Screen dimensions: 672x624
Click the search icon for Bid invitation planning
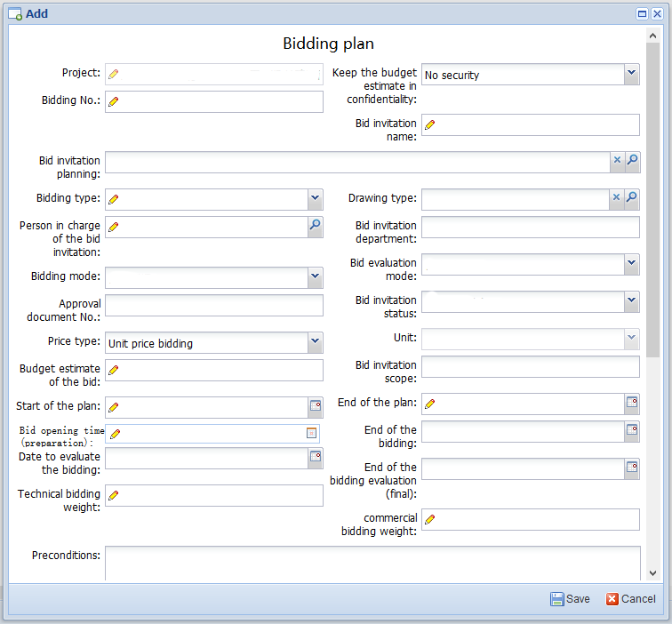coord(632,161)
